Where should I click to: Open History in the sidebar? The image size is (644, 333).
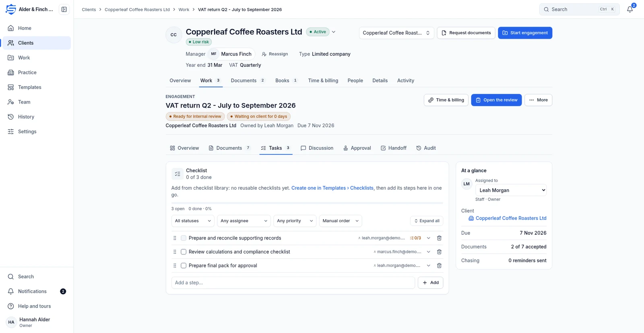[x=37, y=117]
